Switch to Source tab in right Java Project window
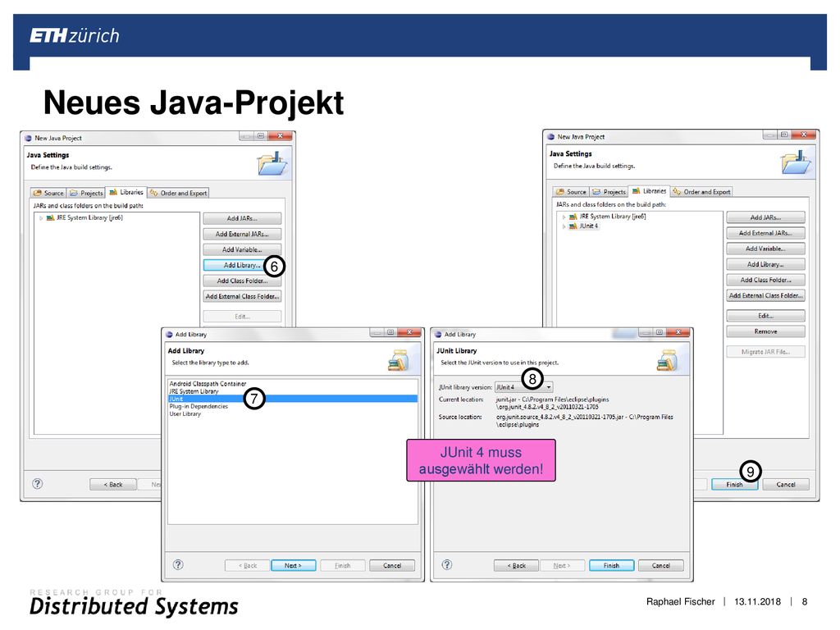Viewport: 840px width, 630px height. pyautogui.click(x=571, y=192)
